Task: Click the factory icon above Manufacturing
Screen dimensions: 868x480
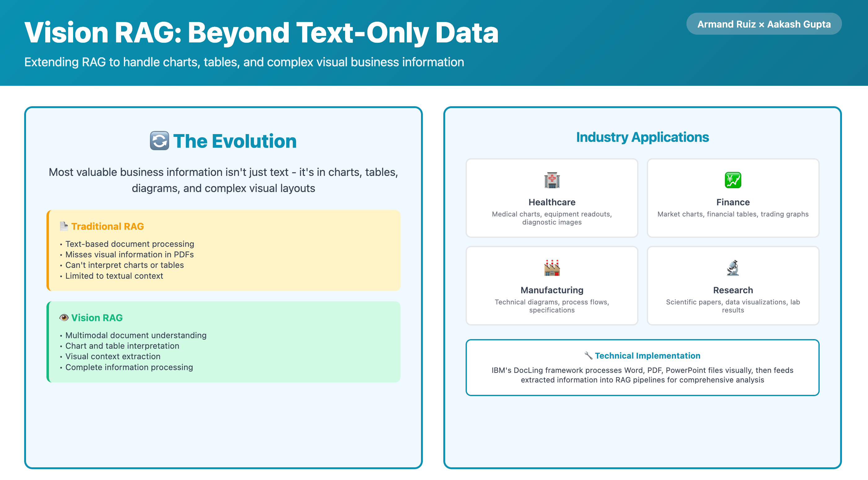Action: tap(552, 268)
